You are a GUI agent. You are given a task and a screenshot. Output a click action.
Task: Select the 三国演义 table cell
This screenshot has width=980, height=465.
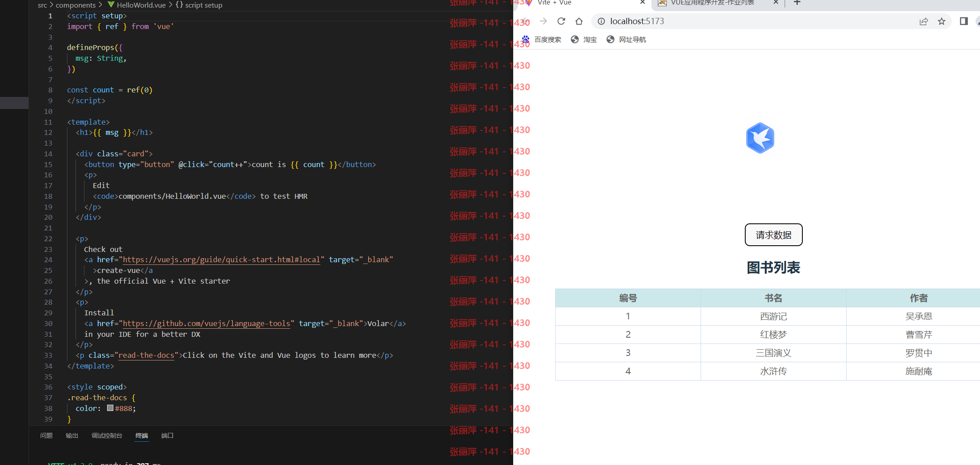coord(773,353)
